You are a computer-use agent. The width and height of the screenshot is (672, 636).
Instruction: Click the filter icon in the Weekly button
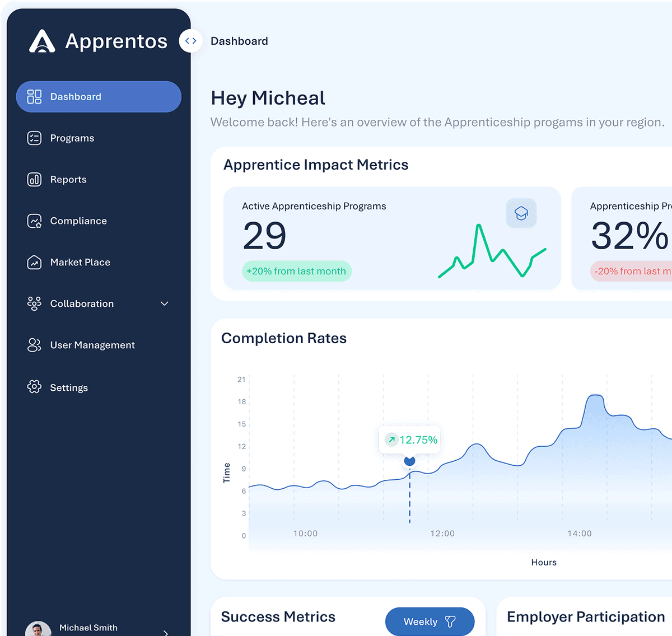[451, 621]
